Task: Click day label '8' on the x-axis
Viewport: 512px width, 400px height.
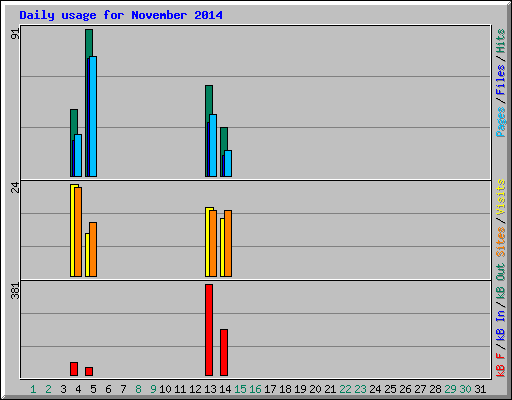Action: (138, 389)
